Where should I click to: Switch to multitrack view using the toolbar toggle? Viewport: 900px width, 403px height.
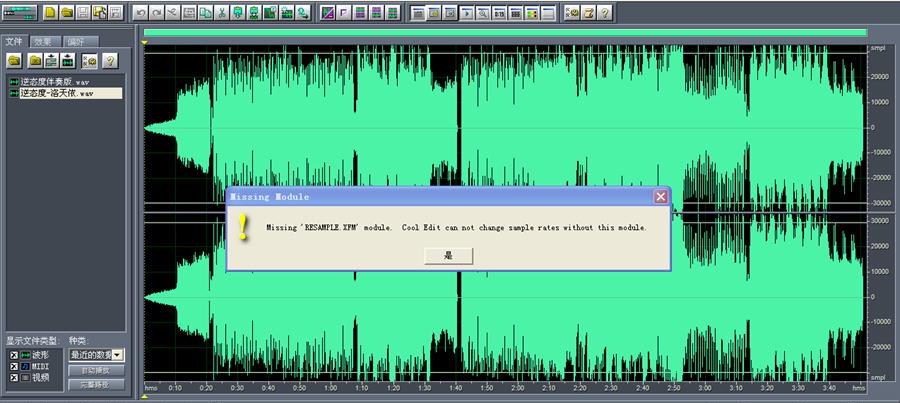click(x=20, y=12)
